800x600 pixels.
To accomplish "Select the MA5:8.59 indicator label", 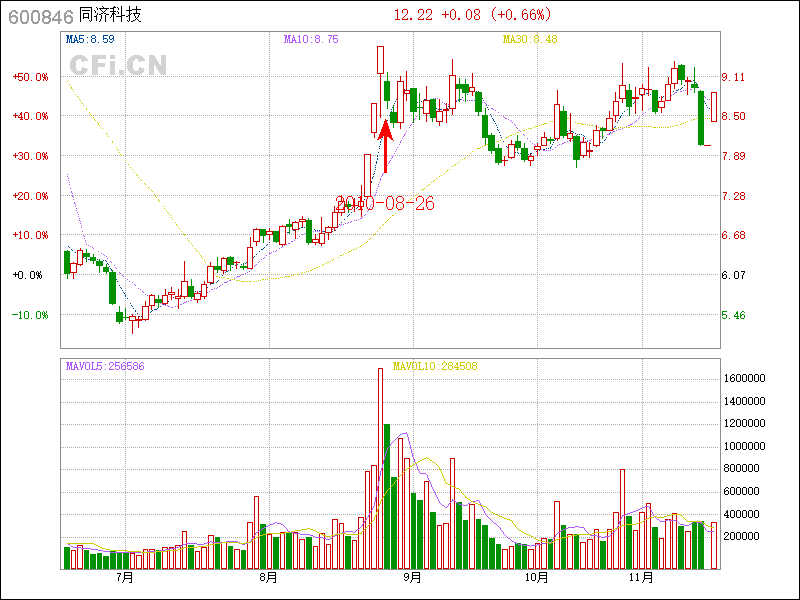I will pos(90,39).
